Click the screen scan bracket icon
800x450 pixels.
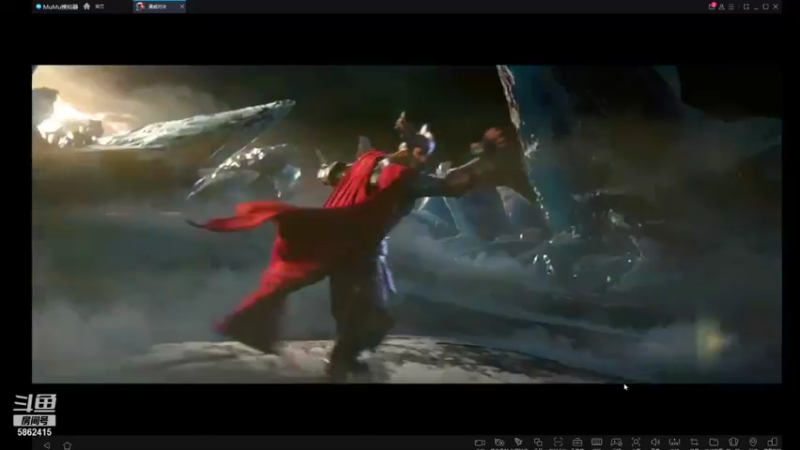coord(558,442)
